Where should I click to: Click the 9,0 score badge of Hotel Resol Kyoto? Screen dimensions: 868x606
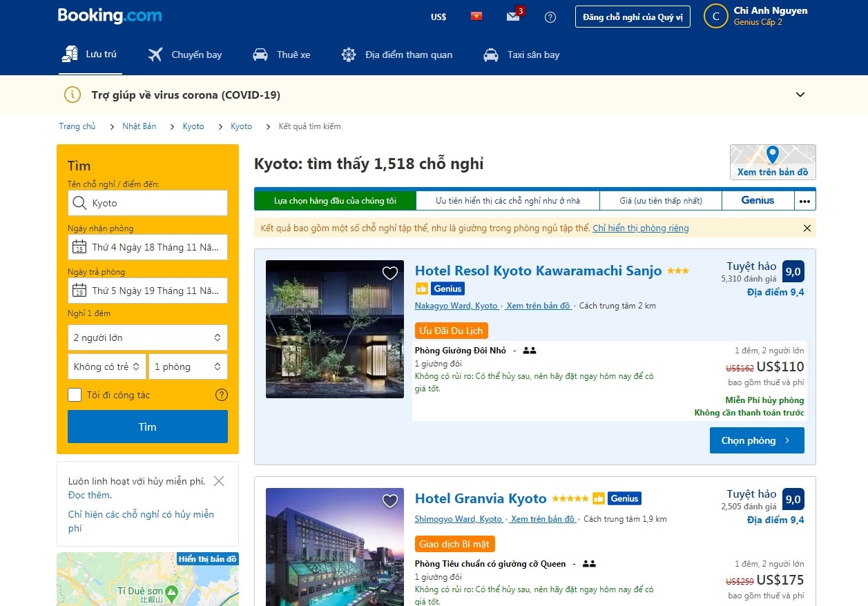click(793, 271)
